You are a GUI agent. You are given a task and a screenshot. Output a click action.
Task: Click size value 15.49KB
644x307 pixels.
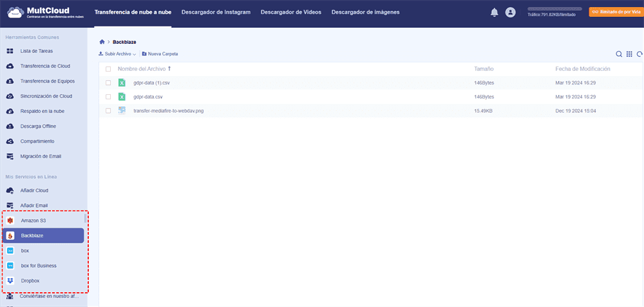pos(484,111)
